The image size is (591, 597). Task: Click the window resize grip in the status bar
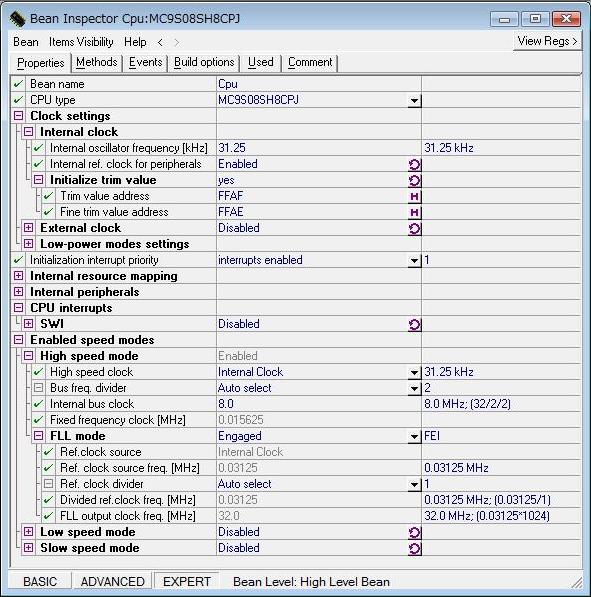pyautogui.click(x=577, y=584)
